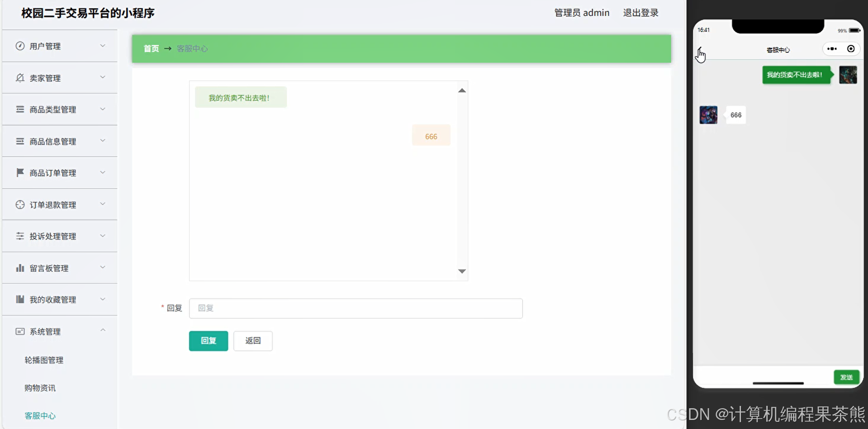This screenshot has height=429, width=868.
Task: Click the 返回 button
Action: click(253, 340)
